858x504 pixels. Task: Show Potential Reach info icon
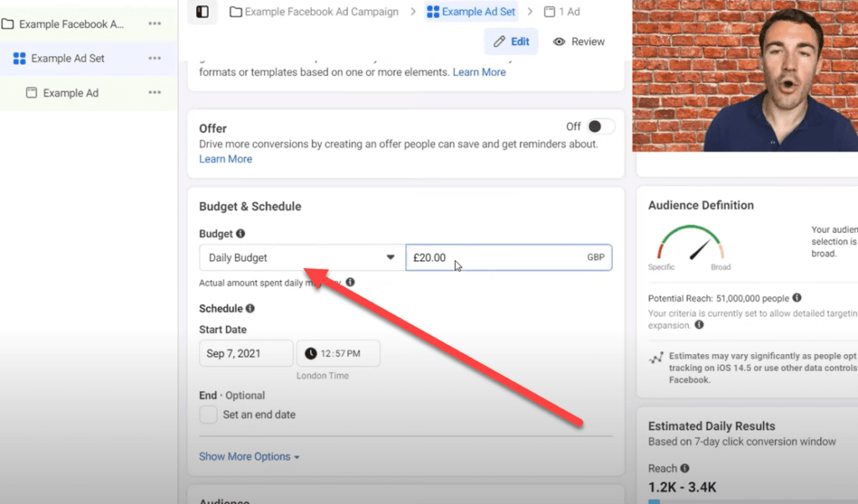coord(797,298)
